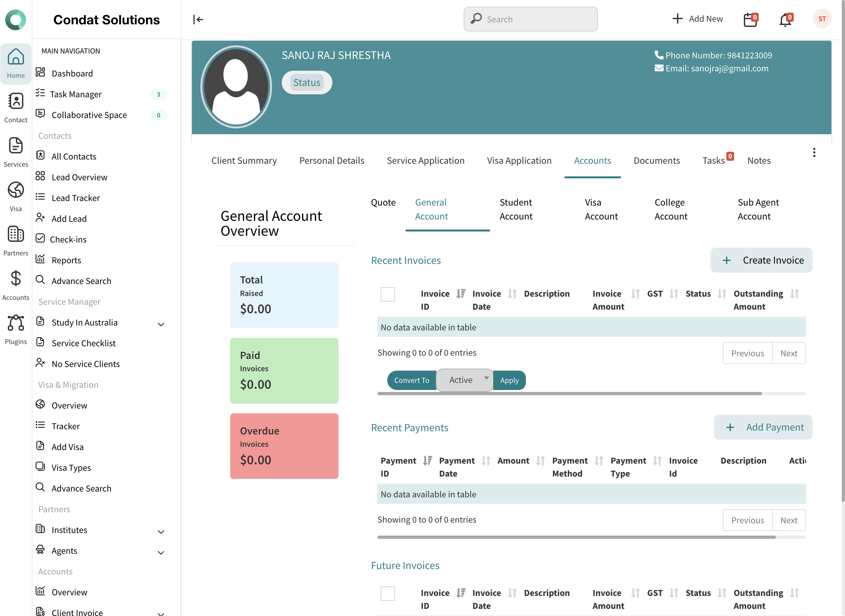Open the Home icon in the left rail
845x616 pixels.
tap(16, 64)
